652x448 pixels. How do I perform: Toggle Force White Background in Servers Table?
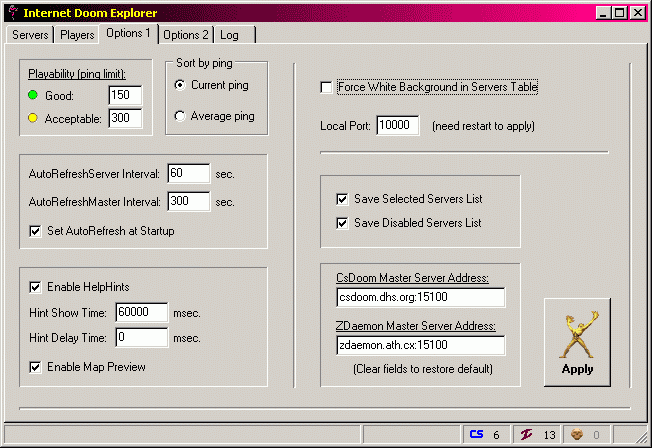pyautogui.click(x=326, y=88)
